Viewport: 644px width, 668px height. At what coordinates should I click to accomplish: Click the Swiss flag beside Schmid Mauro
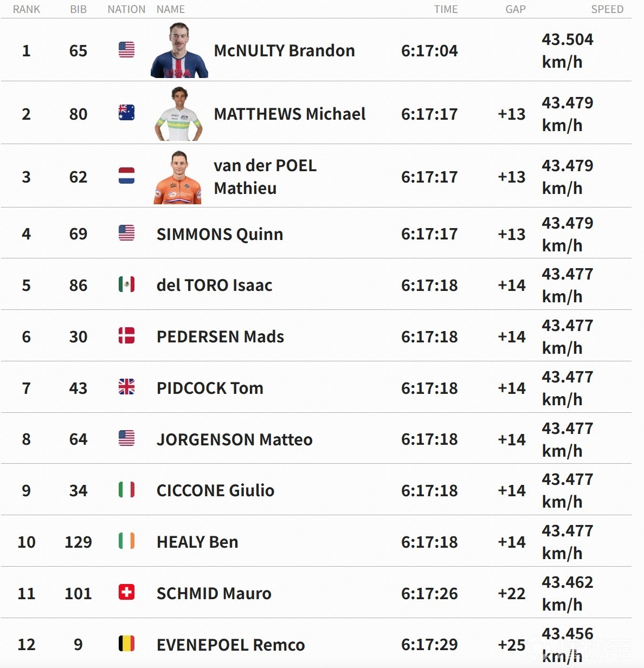click(x=126, y=592)
